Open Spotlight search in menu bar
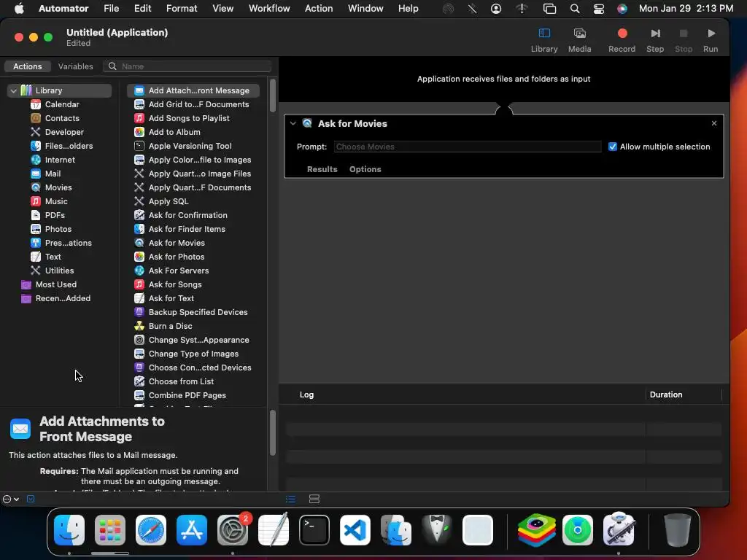Viewport: 747px width, 560px height. [x=575, y=9]
